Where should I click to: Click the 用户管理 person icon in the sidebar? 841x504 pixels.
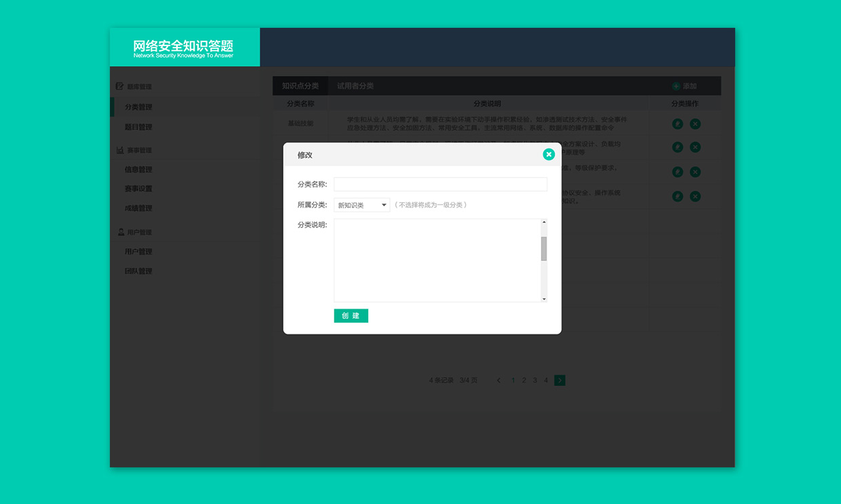click(120, 232)
